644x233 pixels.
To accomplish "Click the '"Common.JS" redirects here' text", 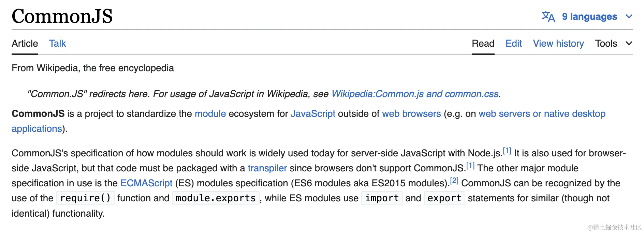I will coord(88,94).
